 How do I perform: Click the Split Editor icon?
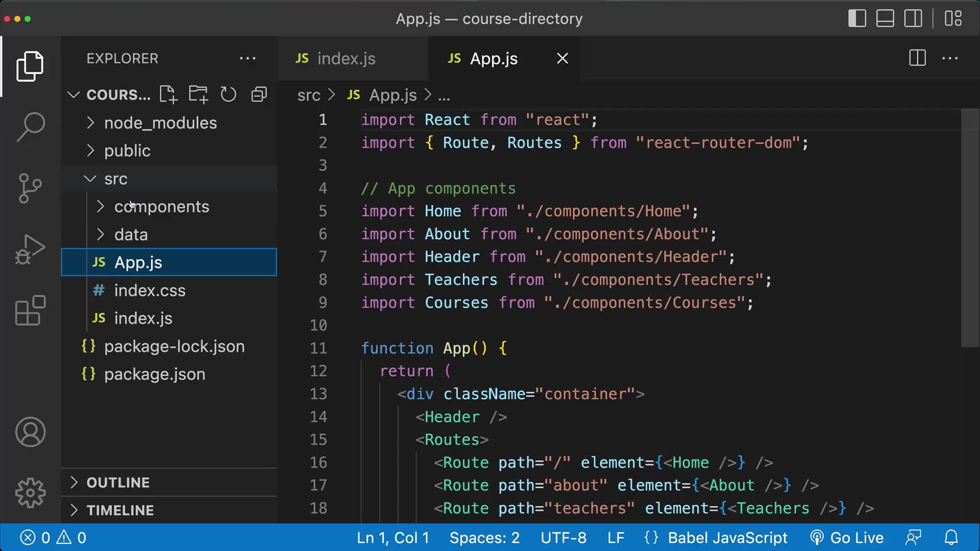(917, 58)
